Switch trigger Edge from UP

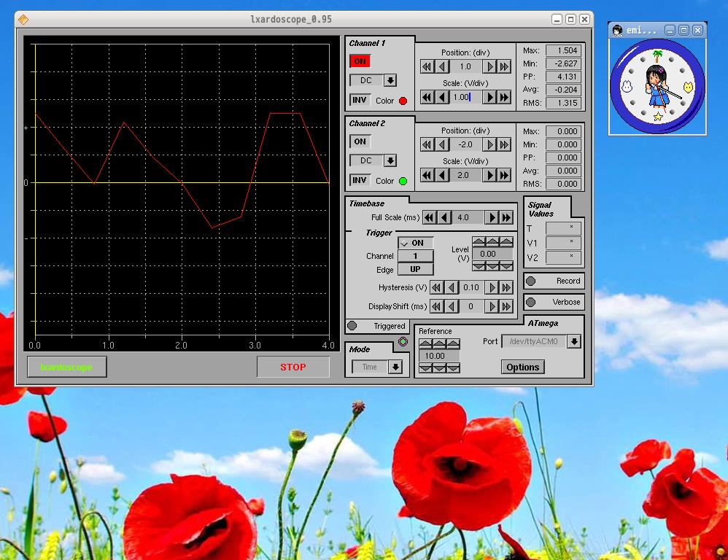coord(415,269)
